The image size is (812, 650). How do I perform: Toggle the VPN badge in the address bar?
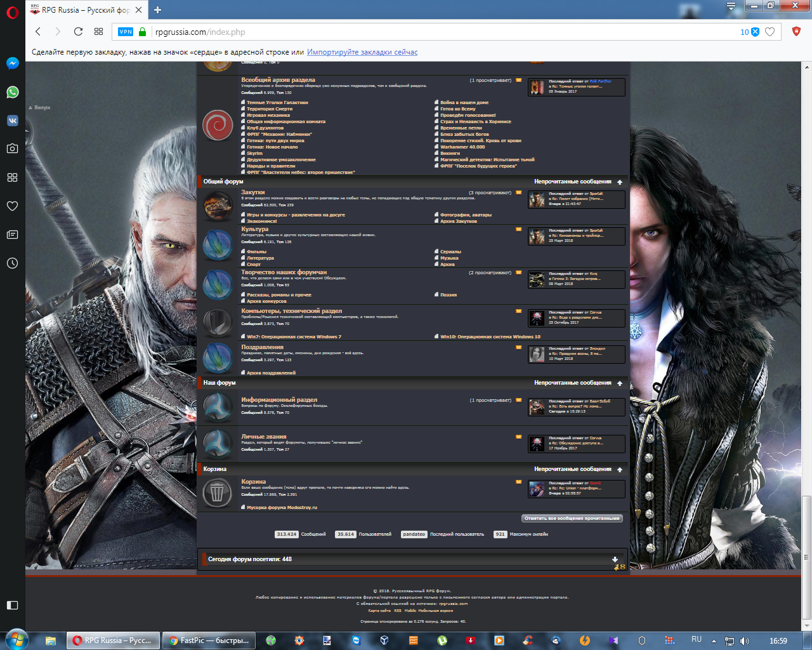coord(126,32)
